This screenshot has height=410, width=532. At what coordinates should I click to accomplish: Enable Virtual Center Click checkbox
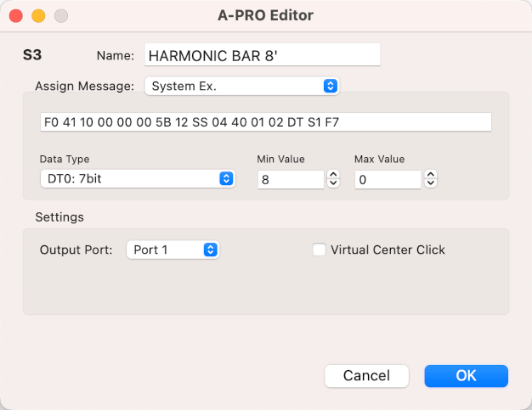pyautogui.click(x=319, y=250)
